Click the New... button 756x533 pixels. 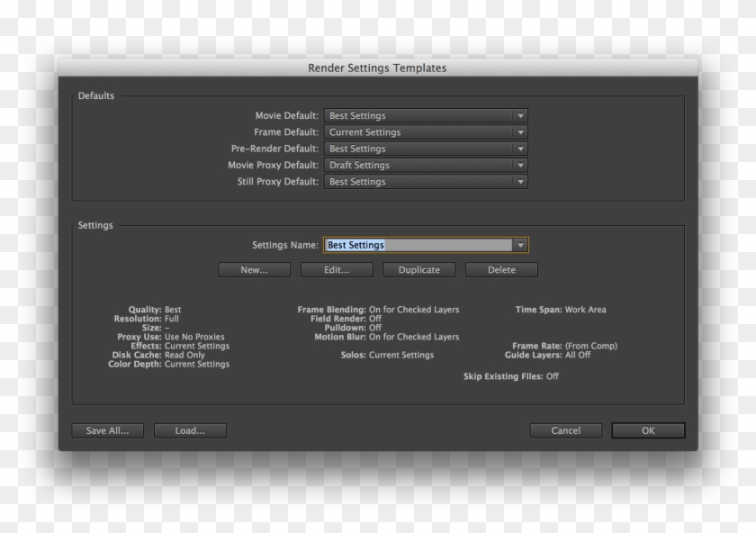254,270
